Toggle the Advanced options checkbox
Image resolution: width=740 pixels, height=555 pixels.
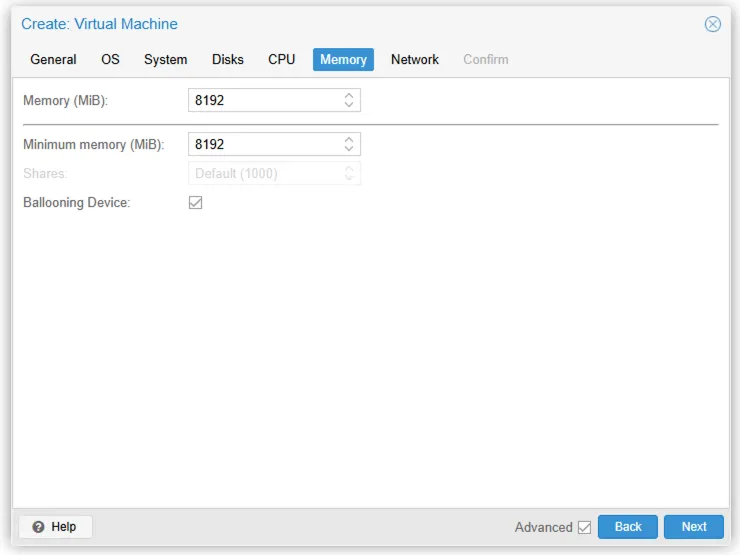click(584, 527)
